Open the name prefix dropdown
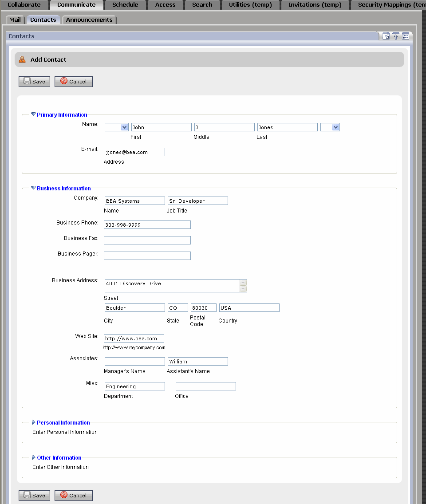 pyautogui.click(x=116, y=127)
